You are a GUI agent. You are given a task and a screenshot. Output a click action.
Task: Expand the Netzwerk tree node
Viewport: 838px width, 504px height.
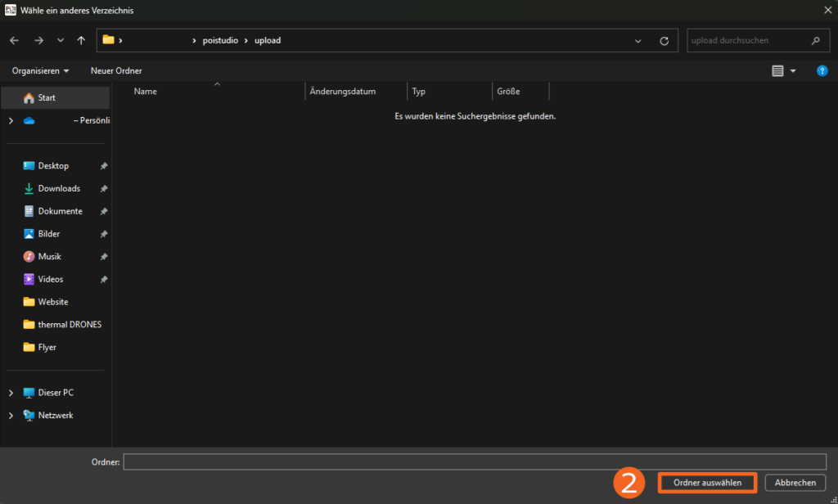click(11, 416)
